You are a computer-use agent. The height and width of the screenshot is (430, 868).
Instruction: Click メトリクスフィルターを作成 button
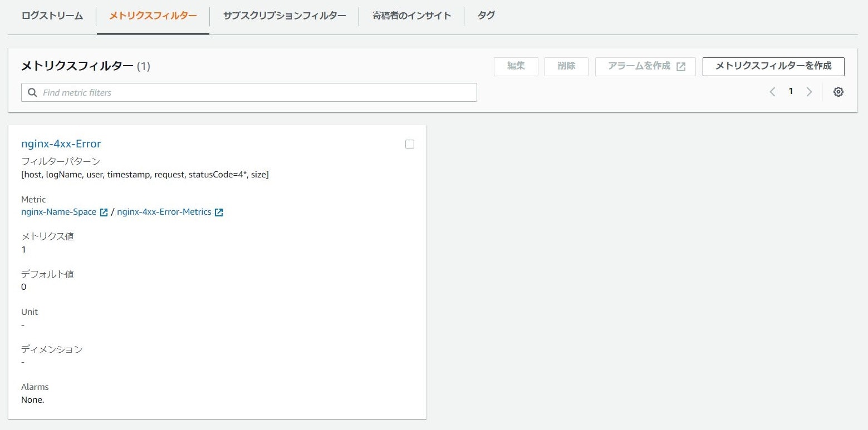click(773, 66)
